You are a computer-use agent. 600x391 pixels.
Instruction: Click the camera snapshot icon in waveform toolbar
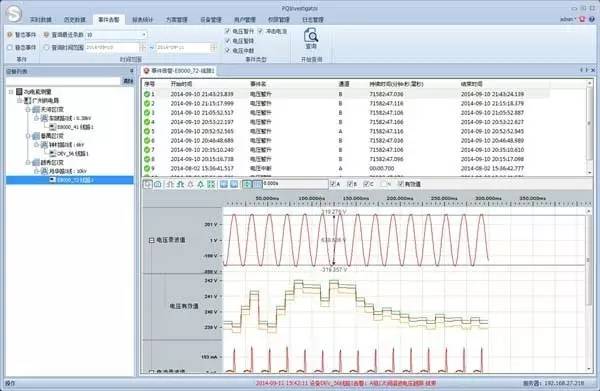click(x=158, y=184)
